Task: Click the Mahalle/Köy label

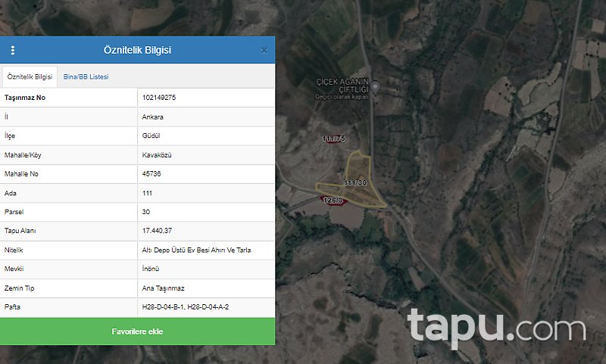Action: (23, 155)
